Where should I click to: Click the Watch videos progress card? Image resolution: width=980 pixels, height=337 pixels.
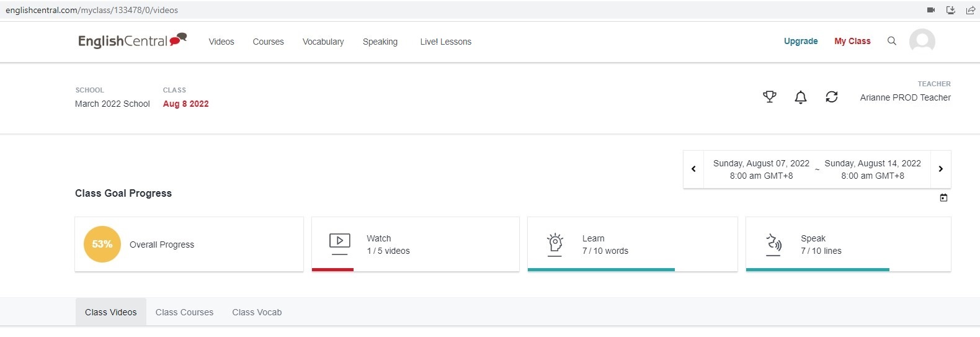(415, 245)
